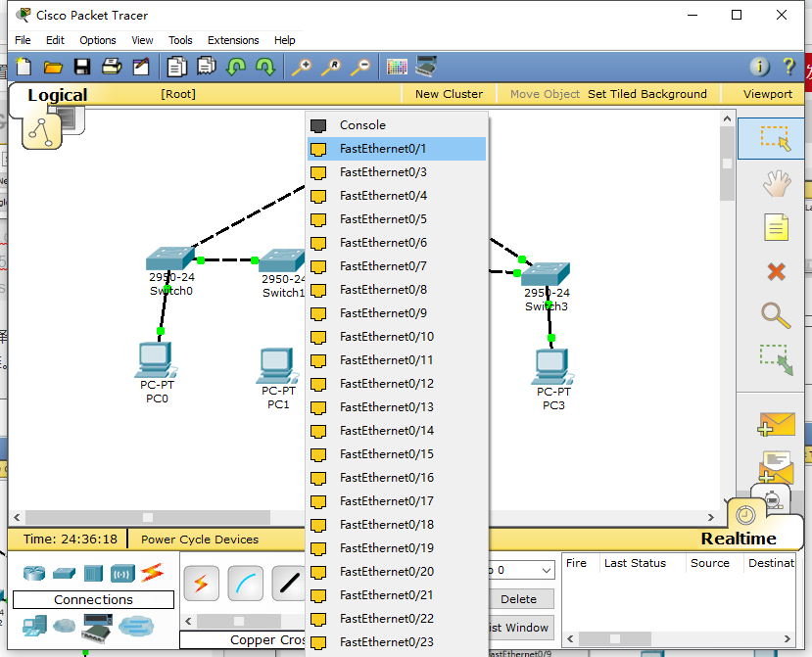
Task: Open the custom devices dialog icon
Action: (x=427, y=67)
